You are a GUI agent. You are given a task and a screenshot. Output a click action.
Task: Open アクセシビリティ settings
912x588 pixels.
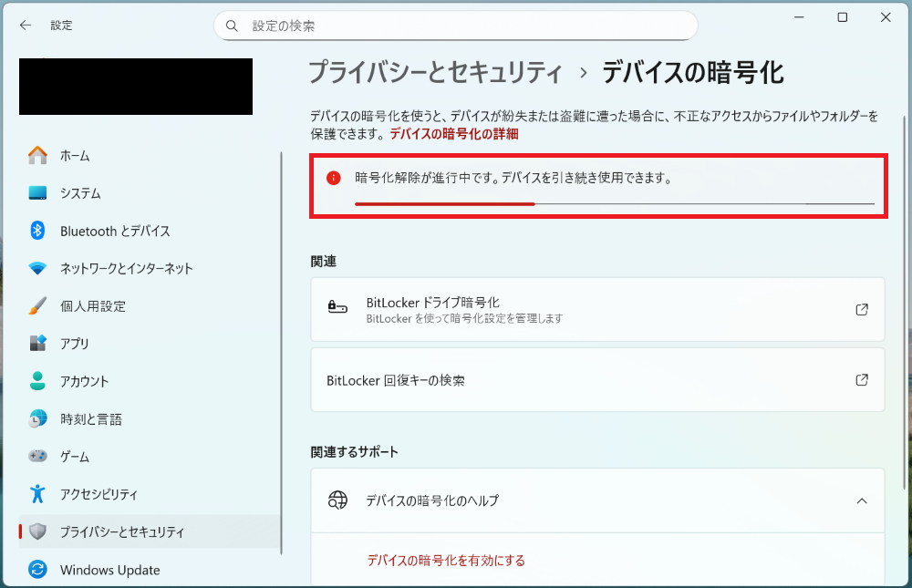[x=98, y=494]
